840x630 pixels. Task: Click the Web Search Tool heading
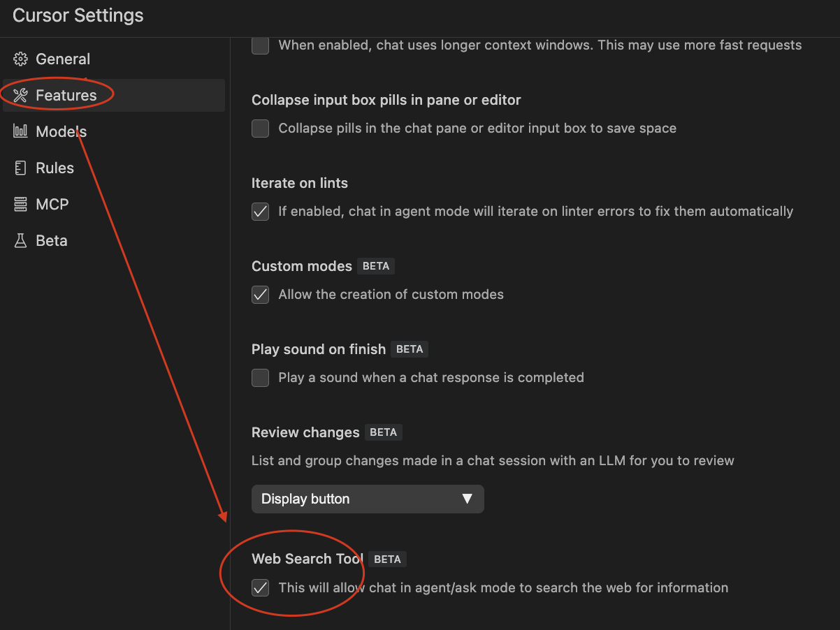tap(307, 559)
